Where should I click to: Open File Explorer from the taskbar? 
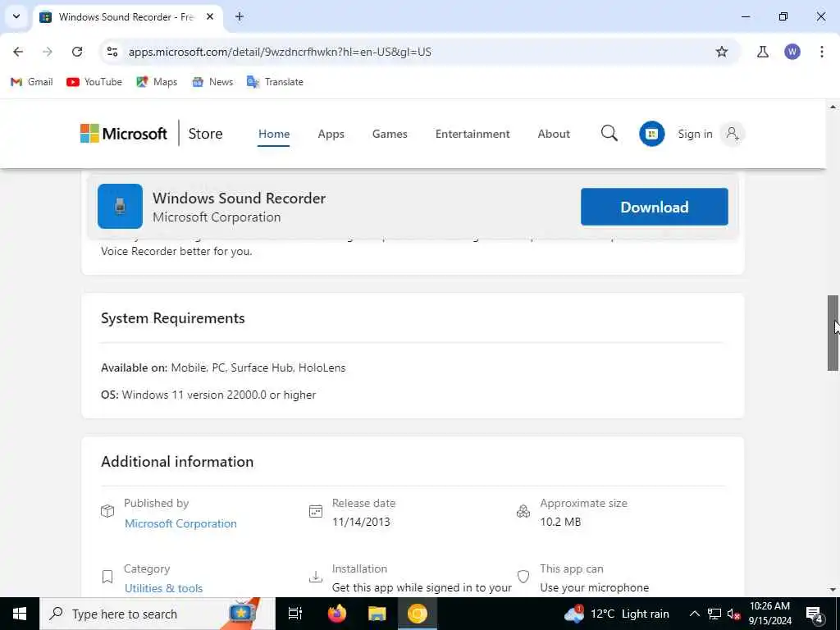pyautogui.click(x=377, y=614)
